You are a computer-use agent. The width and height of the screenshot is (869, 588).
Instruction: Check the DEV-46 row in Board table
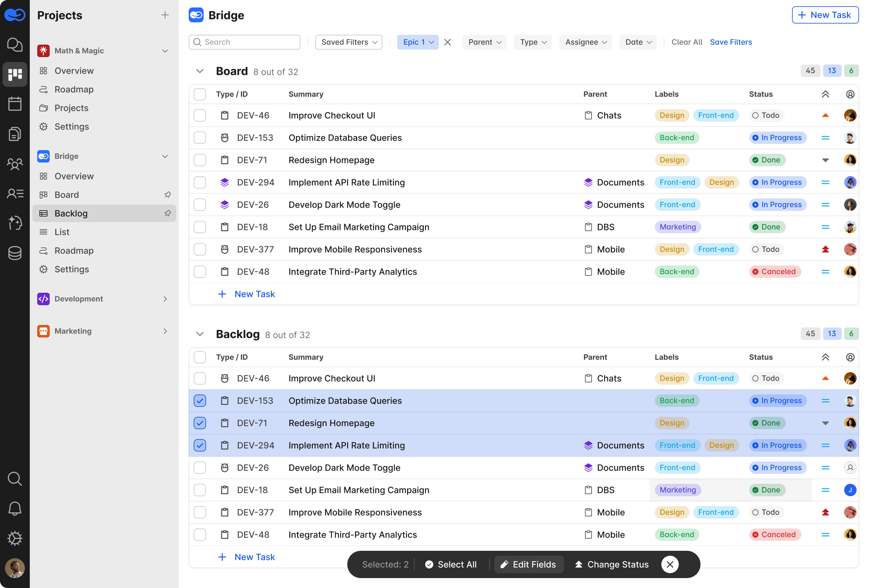pos(200,115)
